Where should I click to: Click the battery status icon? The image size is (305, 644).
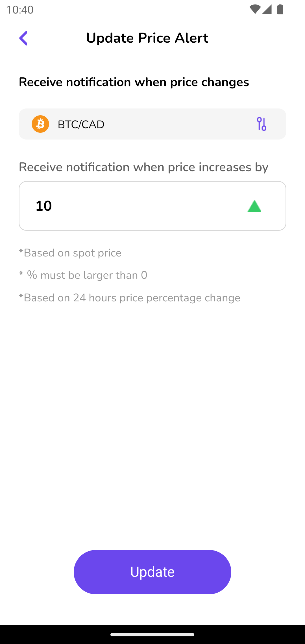(x=280, y=10)
